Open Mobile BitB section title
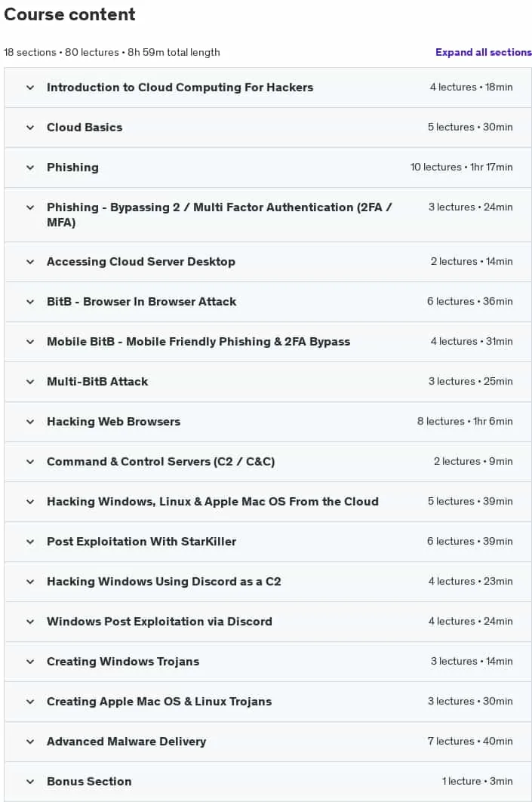The width and height of the screenshot is (532, 802). (x=198, y=342)
